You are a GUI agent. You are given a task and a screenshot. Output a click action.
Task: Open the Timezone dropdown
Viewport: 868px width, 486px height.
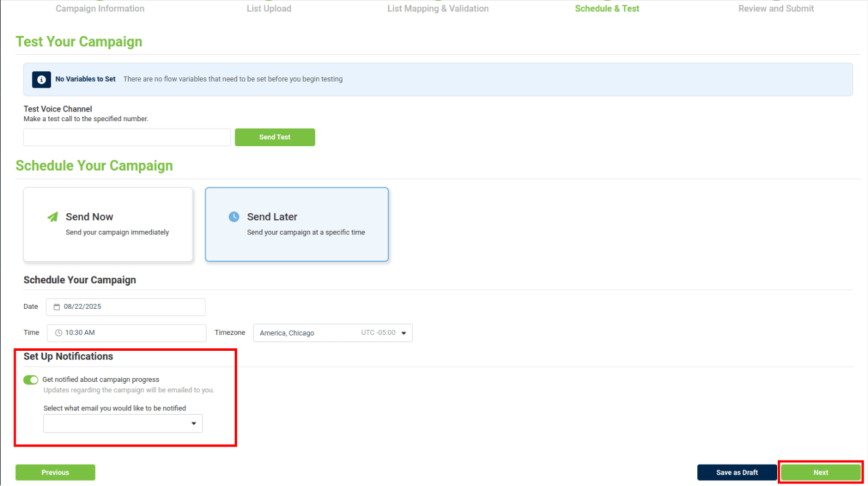(x=332, y=333)
